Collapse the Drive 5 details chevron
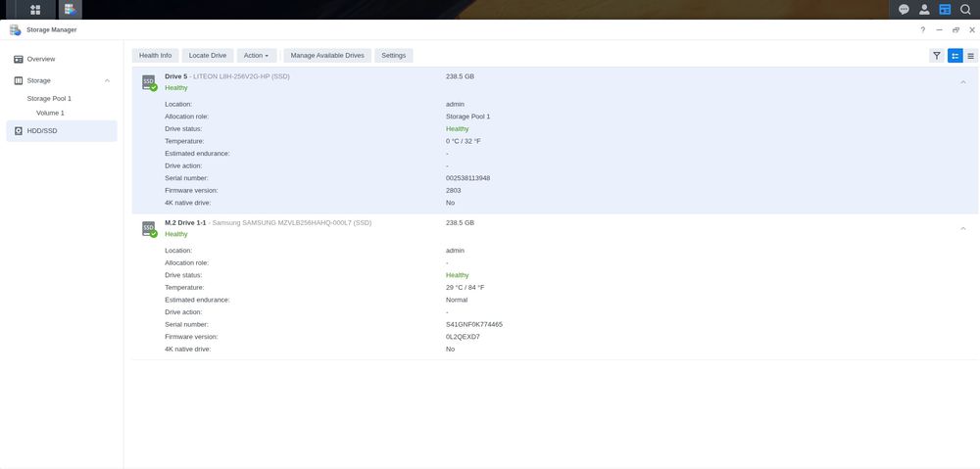980x469 pixels. [x=963, y=82]
